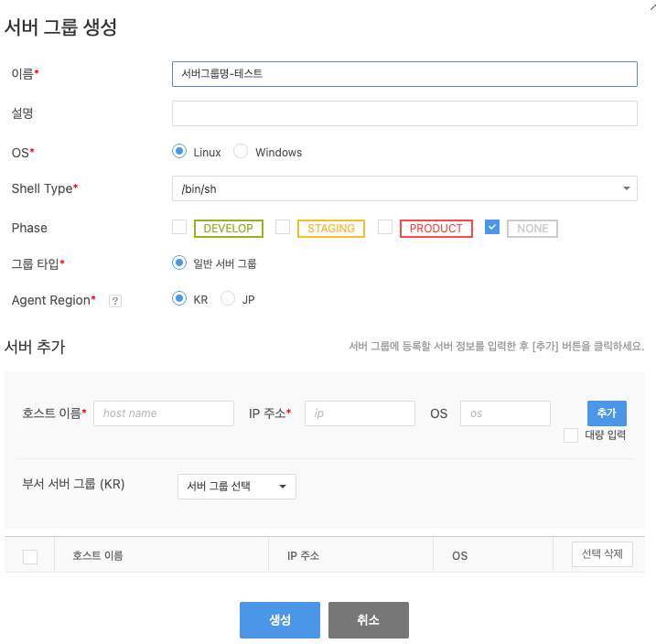Viewport: 656px width, 644px height.
Task: Click the blue 추가 button
Action: [607, 413]
